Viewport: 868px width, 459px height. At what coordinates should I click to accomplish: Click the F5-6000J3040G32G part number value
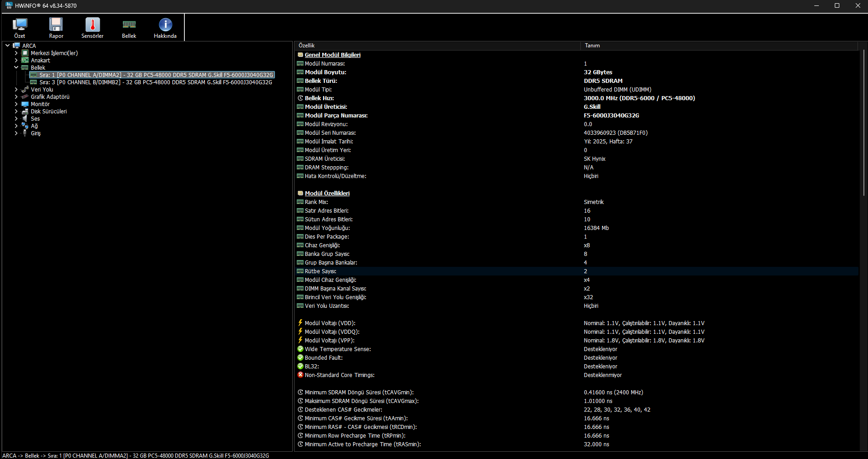tap(611, 115)
